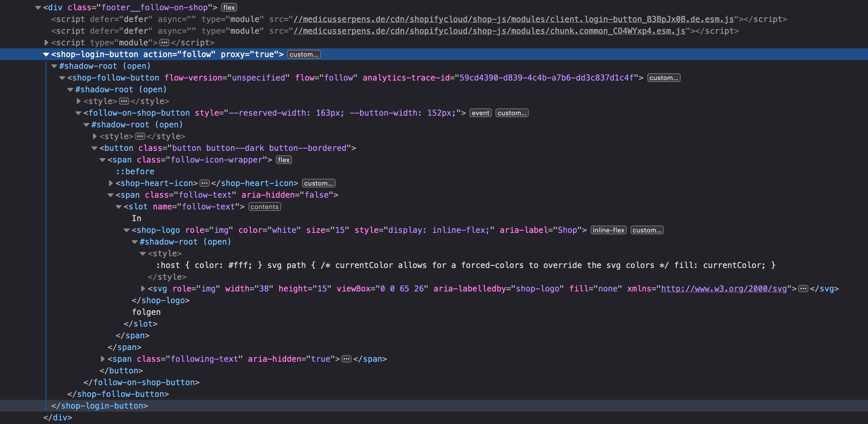This screenshot has height=424, width=868.
Task: Click the proxy="true" attribute
Action: tap(250, 54)
